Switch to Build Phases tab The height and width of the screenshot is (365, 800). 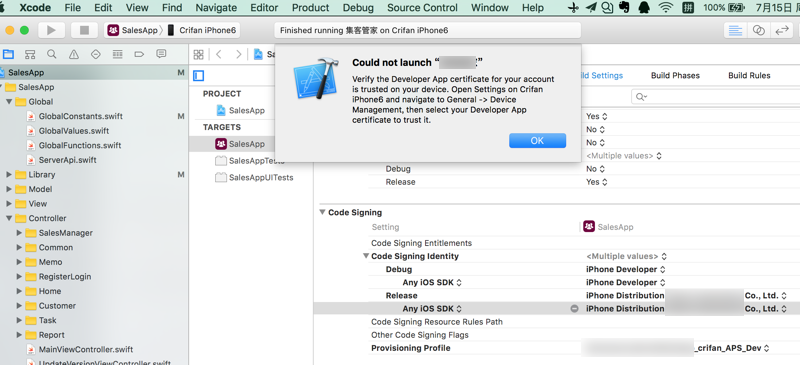coord(675,76)
